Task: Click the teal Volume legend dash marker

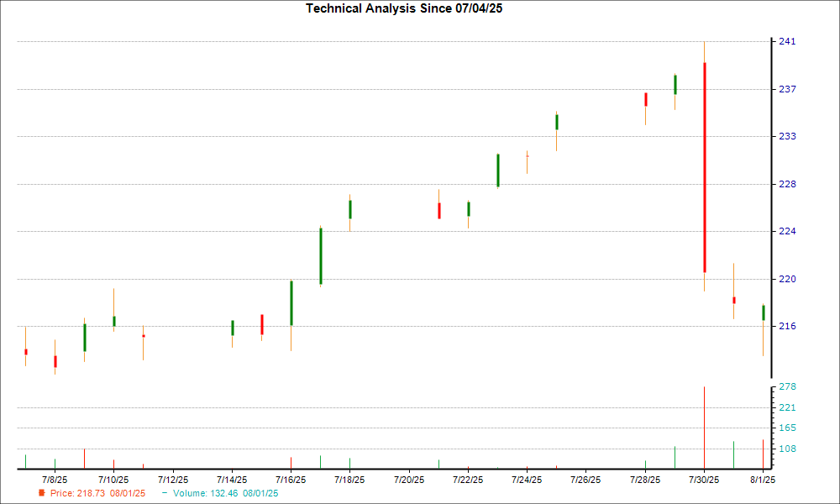Action: pos(165,493)
